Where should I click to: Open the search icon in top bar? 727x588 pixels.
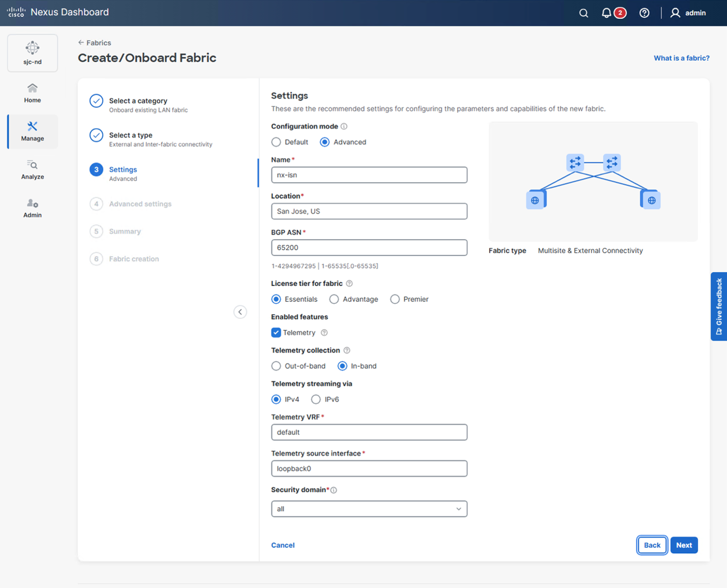point(584,13)
